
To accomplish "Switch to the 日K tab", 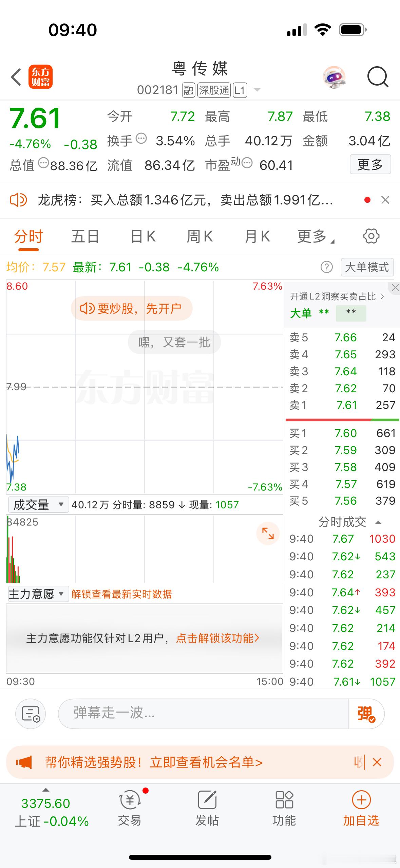I will (143, 236).
